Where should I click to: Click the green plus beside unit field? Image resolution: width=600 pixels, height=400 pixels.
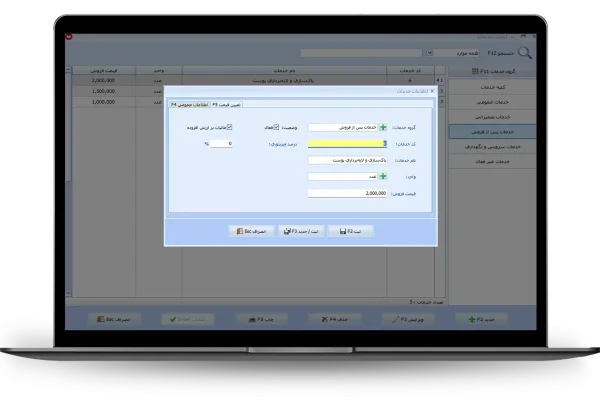point(383,176)
